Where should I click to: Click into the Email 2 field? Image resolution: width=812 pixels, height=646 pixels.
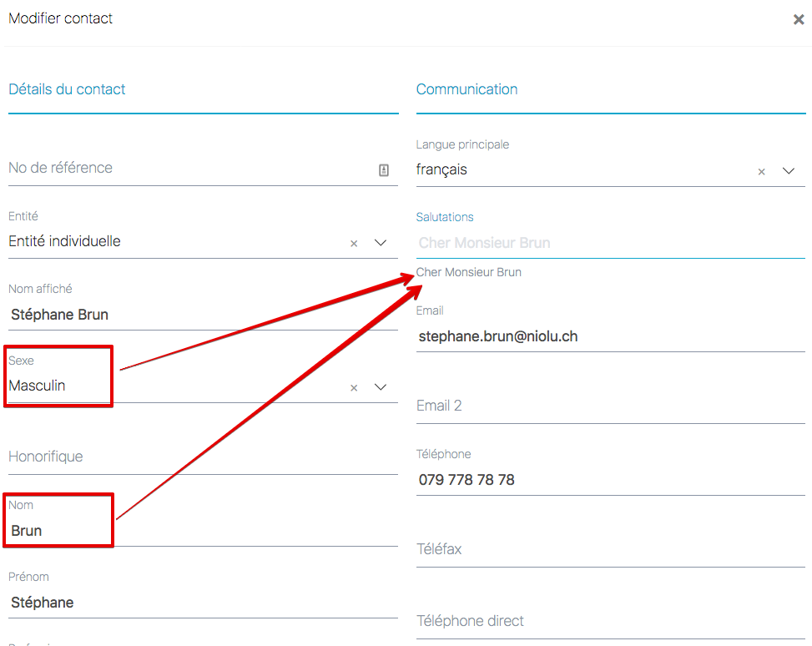(x=609, y=406)
